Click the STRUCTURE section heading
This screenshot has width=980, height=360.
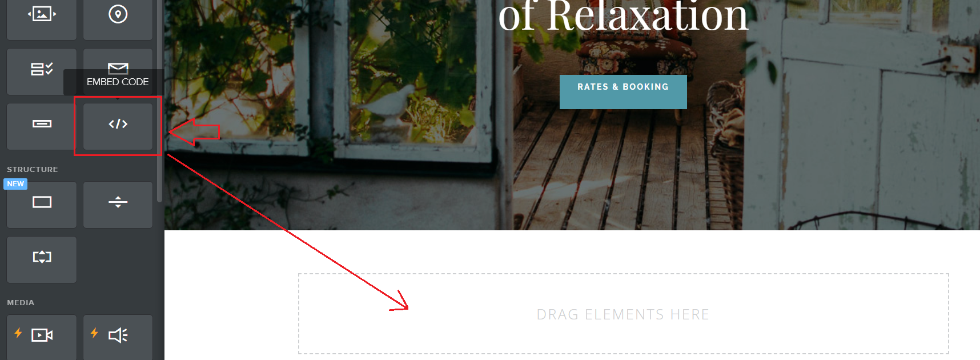(x=33, y=169)
